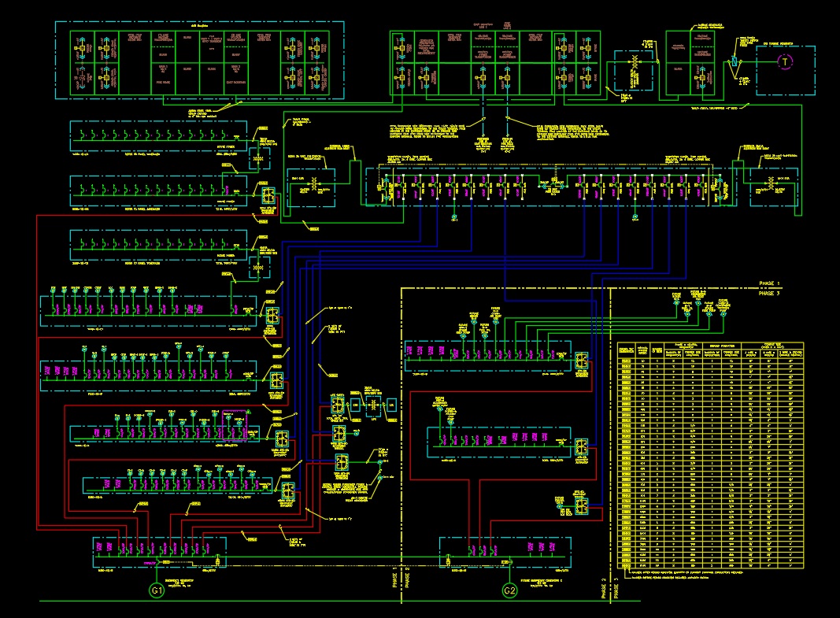Viewport: 840px width, 618px height.
Task: Click the transfer switch beside G2 panel feeders
Action: (581, 505)
